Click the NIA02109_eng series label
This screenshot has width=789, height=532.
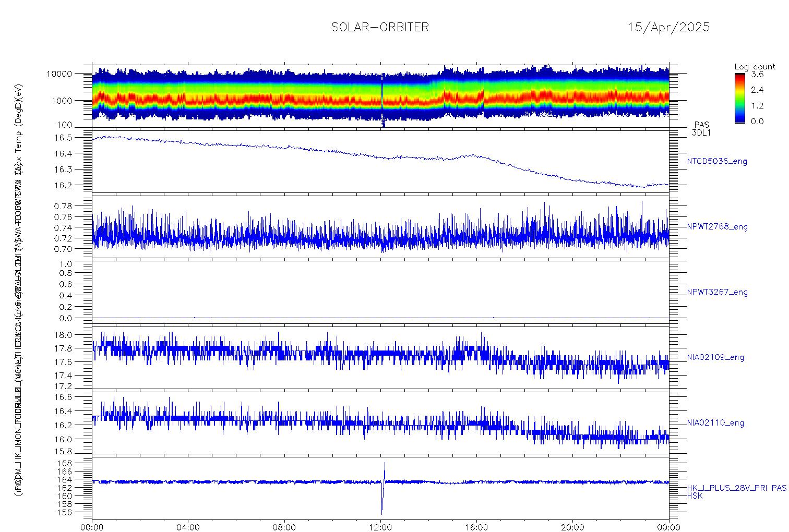(715, 357)
